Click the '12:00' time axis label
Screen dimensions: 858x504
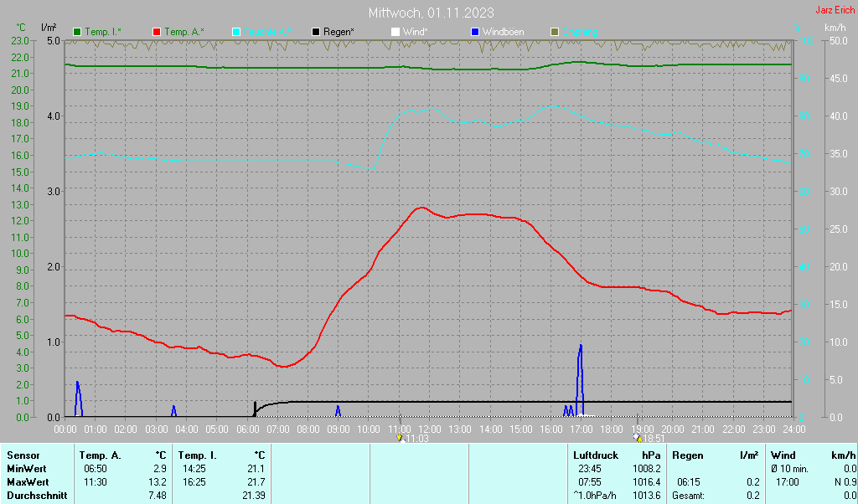click(x=430, y=429)
